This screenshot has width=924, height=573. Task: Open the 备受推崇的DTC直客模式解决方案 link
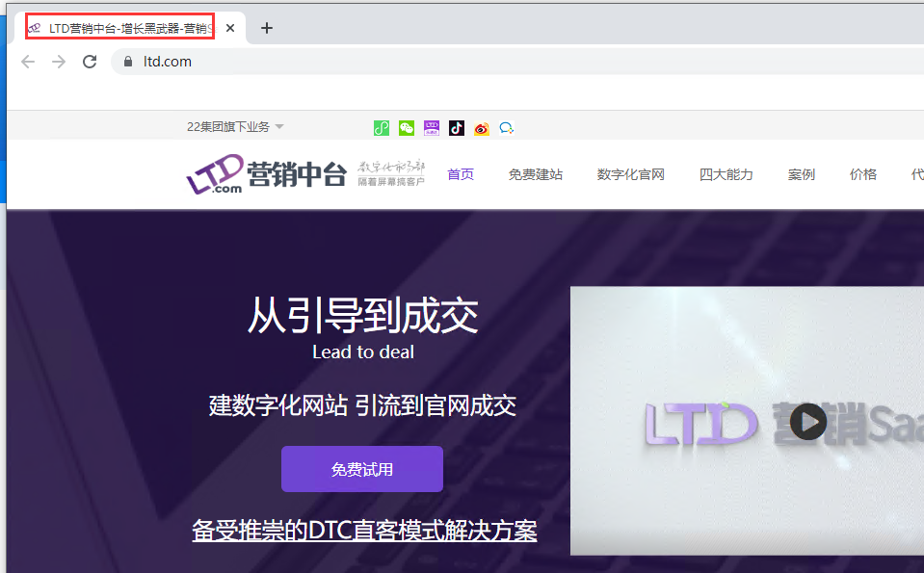tap(364, 531)
